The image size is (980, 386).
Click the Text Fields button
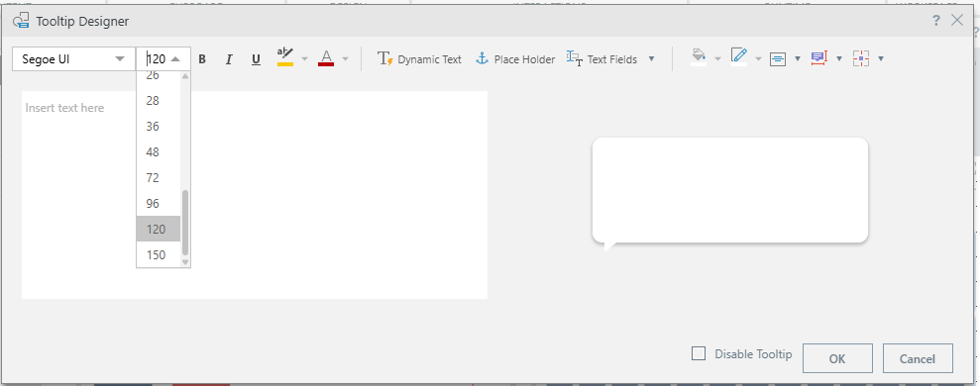tap(601, 59)
